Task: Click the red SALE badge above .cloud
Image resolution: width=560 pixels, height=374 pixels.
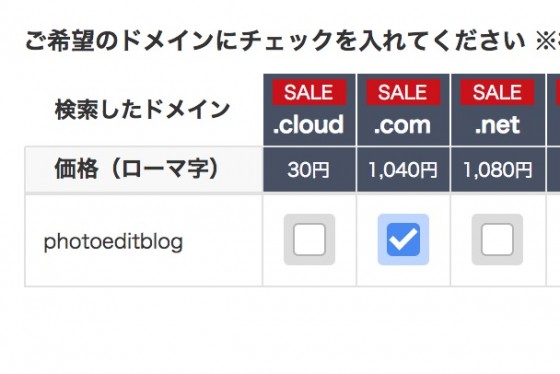Action: point(309,93)
